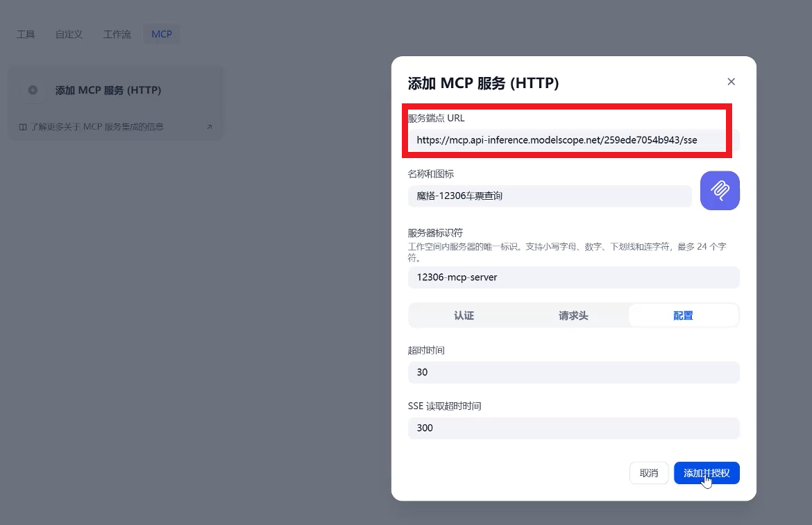Image resolution: width=812 pixels, height=525 pixels.
Task: Select the MCP tab in top navigation
Action: tap(162, 34)
